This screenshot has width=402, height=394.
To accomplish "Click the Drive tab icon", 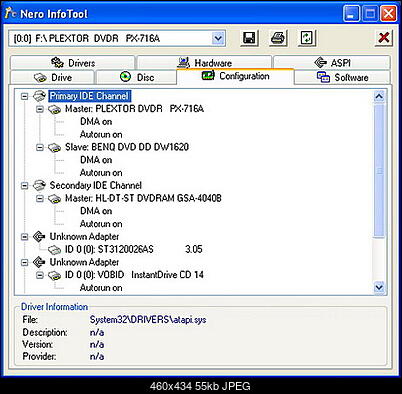I will pyautogui.click(x=40, y=78).
